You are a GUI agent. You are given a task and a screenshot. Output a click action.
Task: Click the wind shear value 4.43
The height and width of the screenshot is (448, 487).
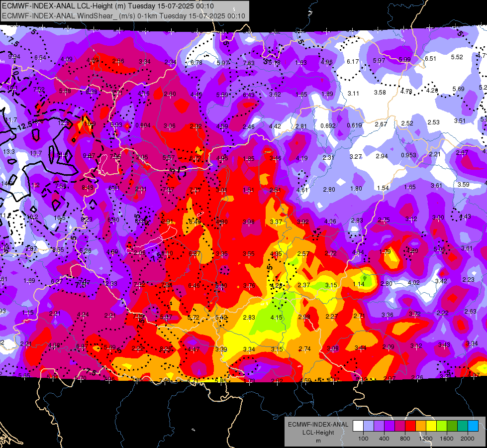[465, 216]
